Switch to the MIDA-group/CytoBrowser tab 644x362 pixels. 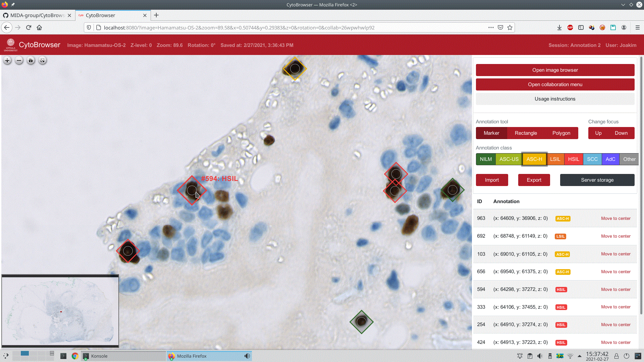(37, 15)
